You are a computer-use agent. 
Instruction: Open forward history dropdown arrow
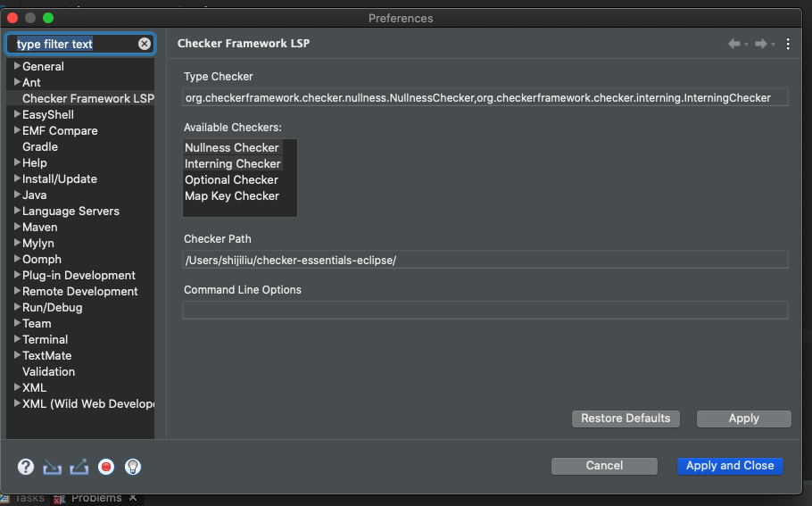click(773, 45)
